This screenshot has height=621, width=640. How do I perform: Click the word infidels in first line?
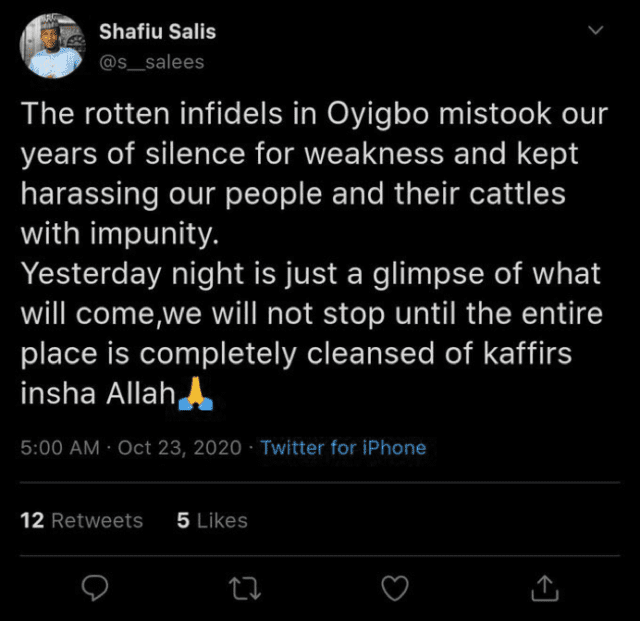point(231,114)
